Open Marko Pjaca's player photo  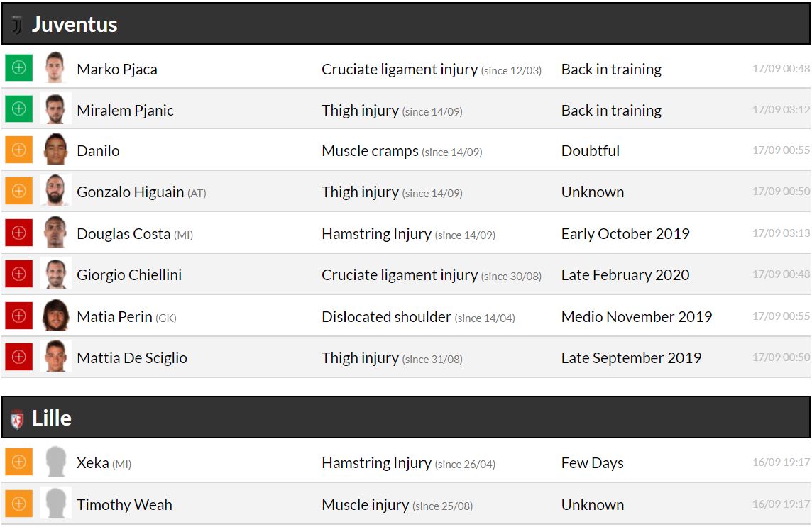[x=55, y=68]
